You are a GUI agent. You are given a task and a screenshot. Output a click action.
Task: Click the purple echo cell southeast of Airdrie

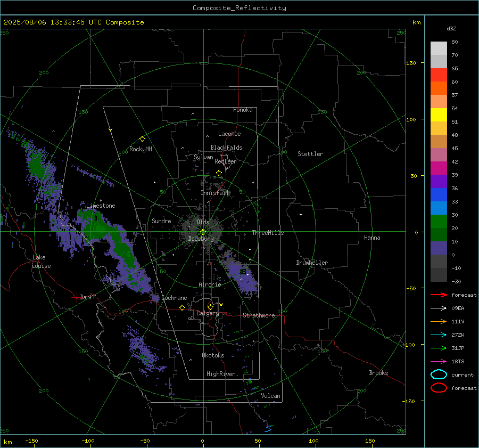[244, 278]
